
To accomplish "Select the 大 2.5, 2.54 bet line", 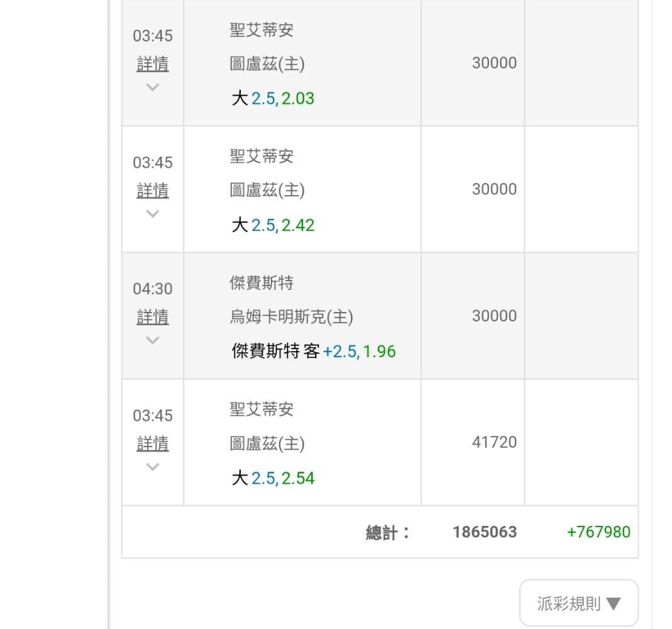I will tap(273, 479).
